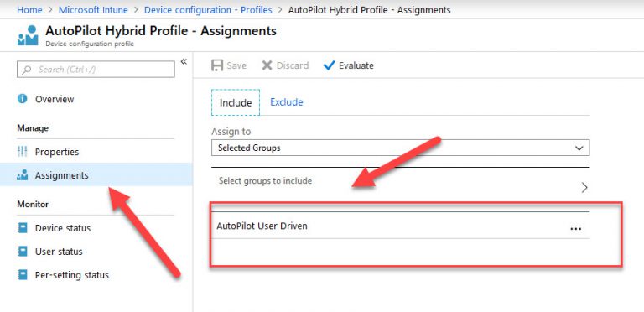Click the Properties sliders icon
The width and height of the screenshot is (644, 312).
click(22, 152)
